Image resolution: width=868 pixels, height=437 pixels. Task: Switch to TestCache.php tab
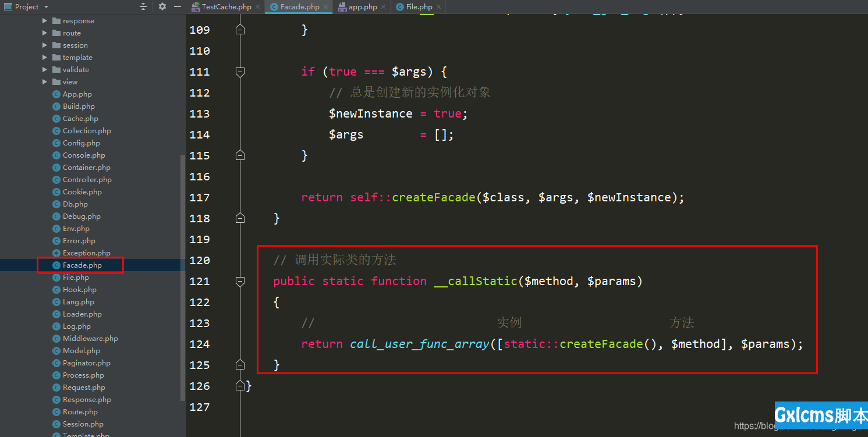click(x=226, y=7)
